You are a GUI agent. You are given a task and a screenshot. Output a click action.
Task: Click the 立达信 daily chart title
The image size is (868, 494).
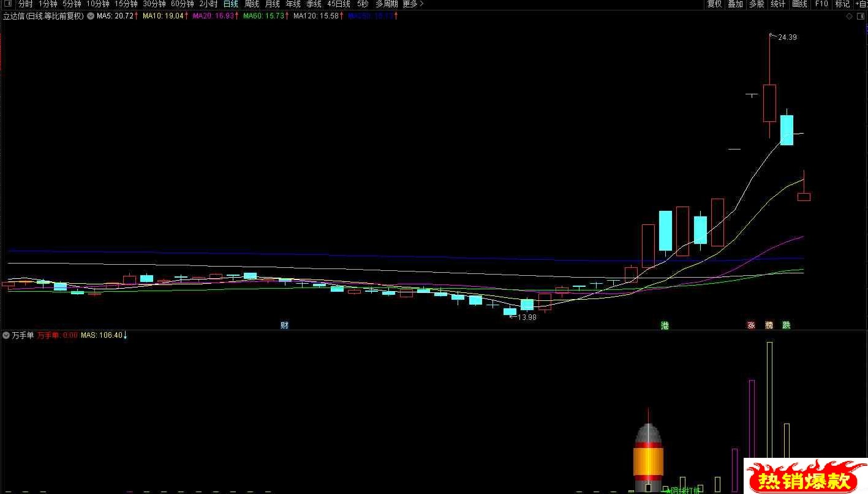(43, 16)
